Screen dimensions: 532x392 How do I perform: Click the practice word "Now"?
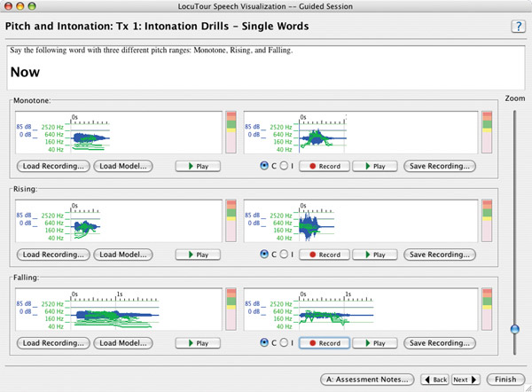[x=25, y=73]
